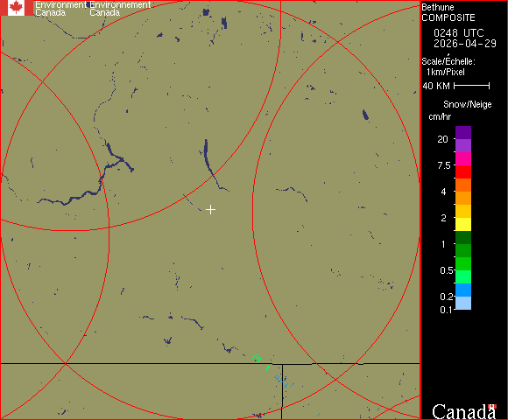Select the red 7.5 cm/hr legend swatch
This screenshot has height=420, width=508.
[463, 171]
